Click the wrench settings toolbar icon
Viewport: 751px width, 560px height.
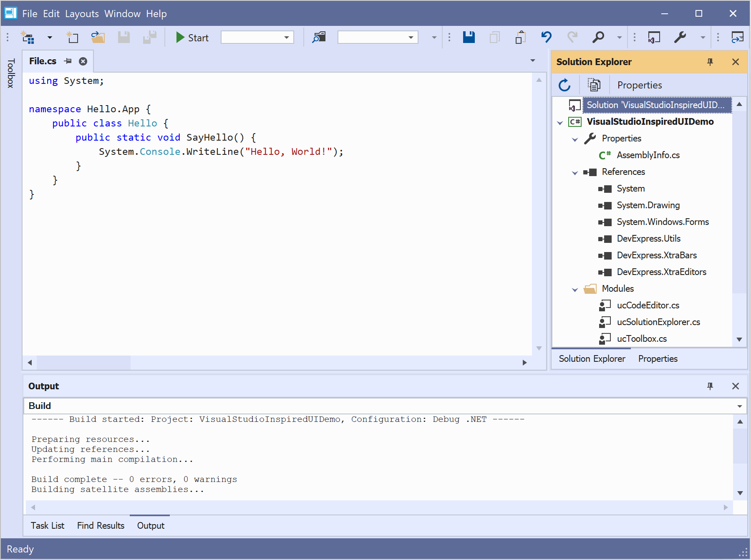pyautogui.click(x=680, y=38)
